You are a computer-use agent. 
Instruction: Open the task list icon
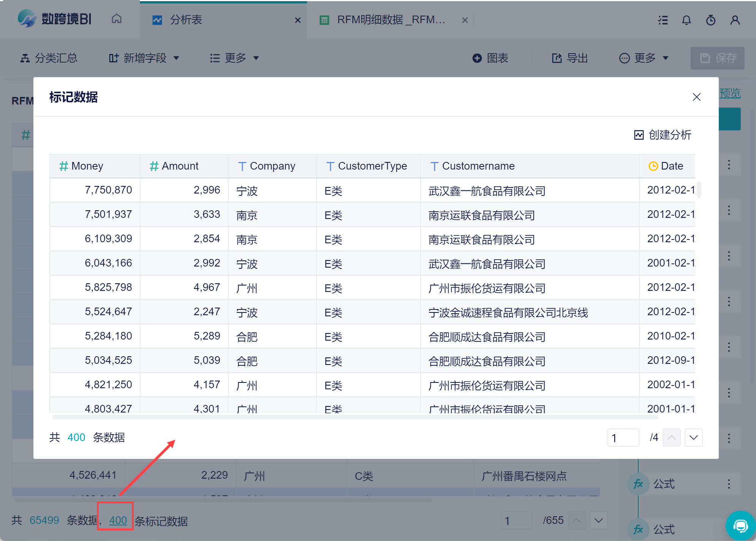coord(663,20)
